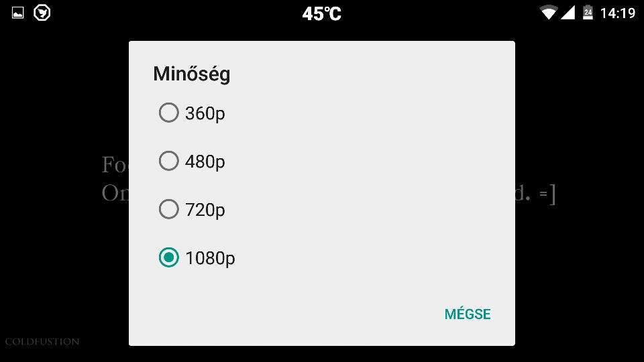Image resolution: width=644 pixels, height=362 pixels.
Task: Tap the image notification icon in status bar
Action: coord(17,13)
